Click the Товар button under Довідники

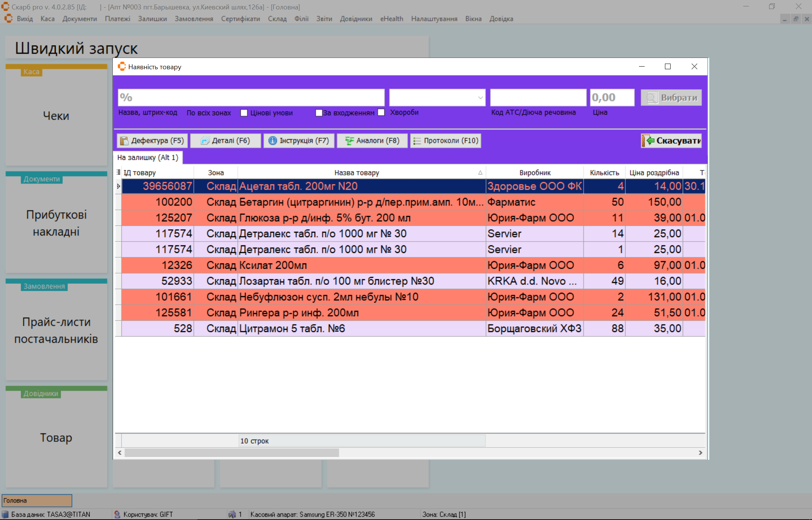pos(56,438)
